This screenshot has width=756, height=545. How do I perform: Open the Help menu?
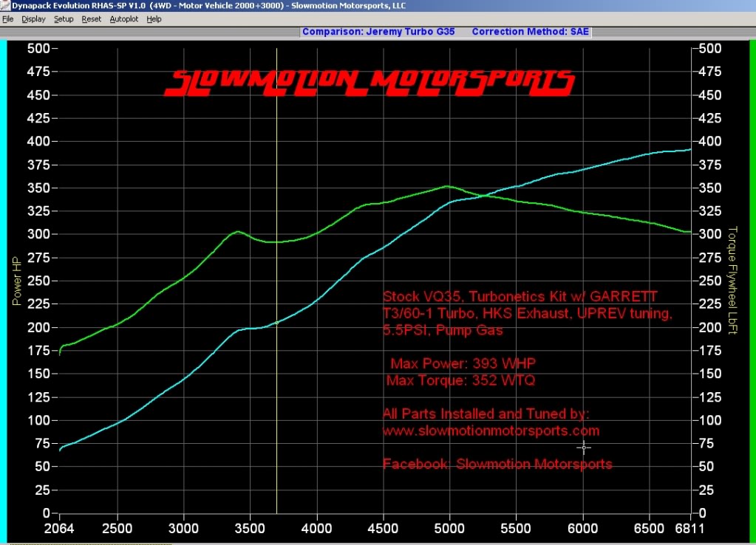point(154,19)
